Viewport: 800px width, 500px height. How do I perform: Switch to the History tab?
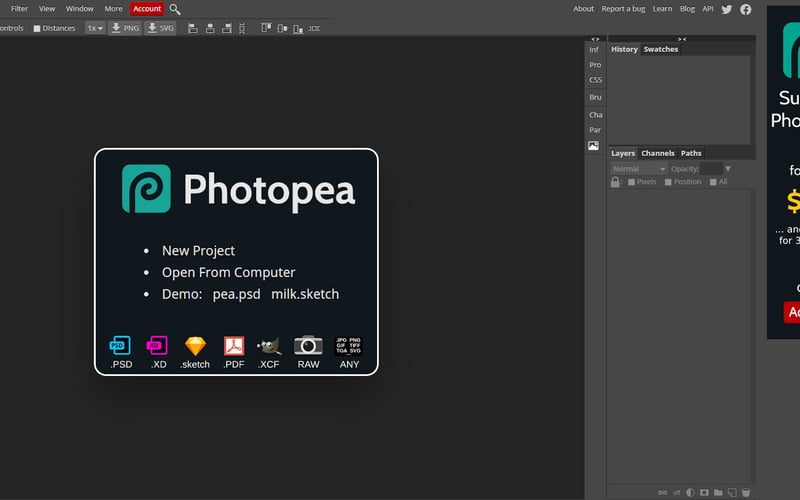(x=624, y=49)
